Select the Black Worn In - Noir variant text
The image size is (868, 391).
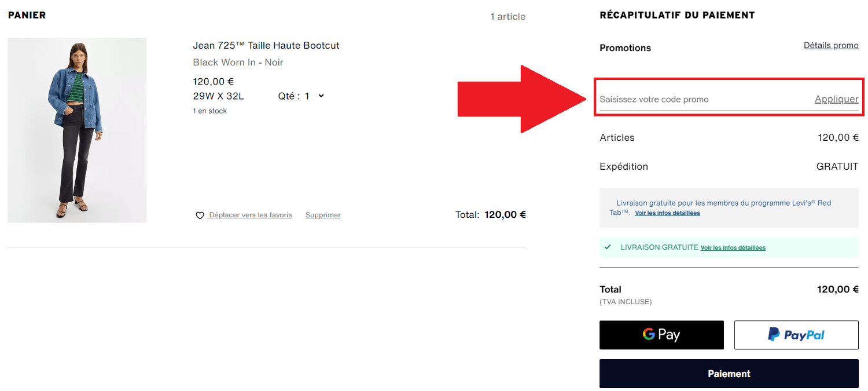238,62
